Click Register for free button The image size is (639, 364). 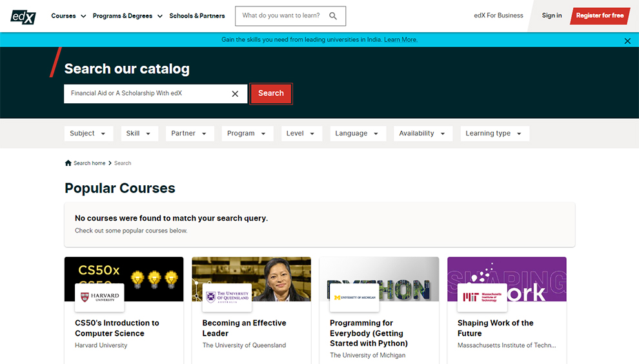[600, 16]
